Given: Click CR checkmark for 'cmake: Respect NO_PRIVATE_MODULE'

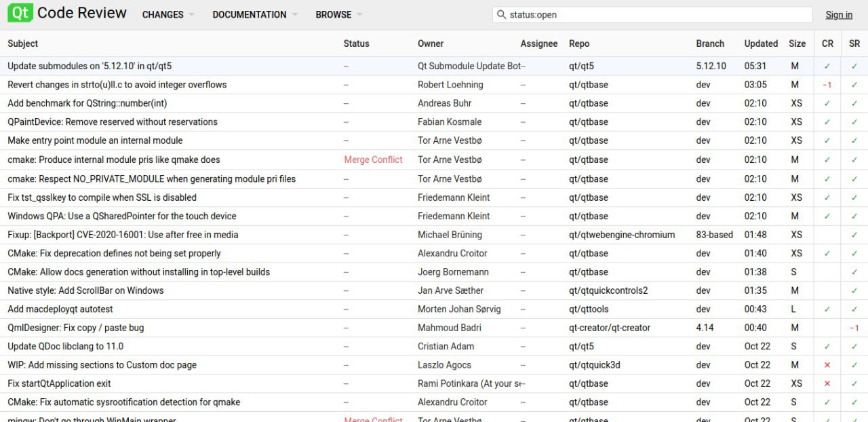Looking at the screenshot, I should click(x=827, y=179).
